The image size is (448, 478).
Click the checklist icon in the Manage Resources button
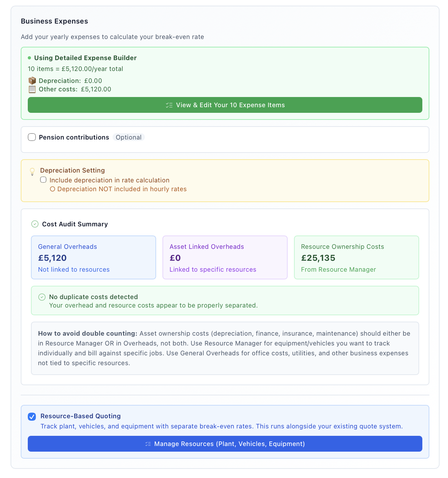tap(148, 444)
